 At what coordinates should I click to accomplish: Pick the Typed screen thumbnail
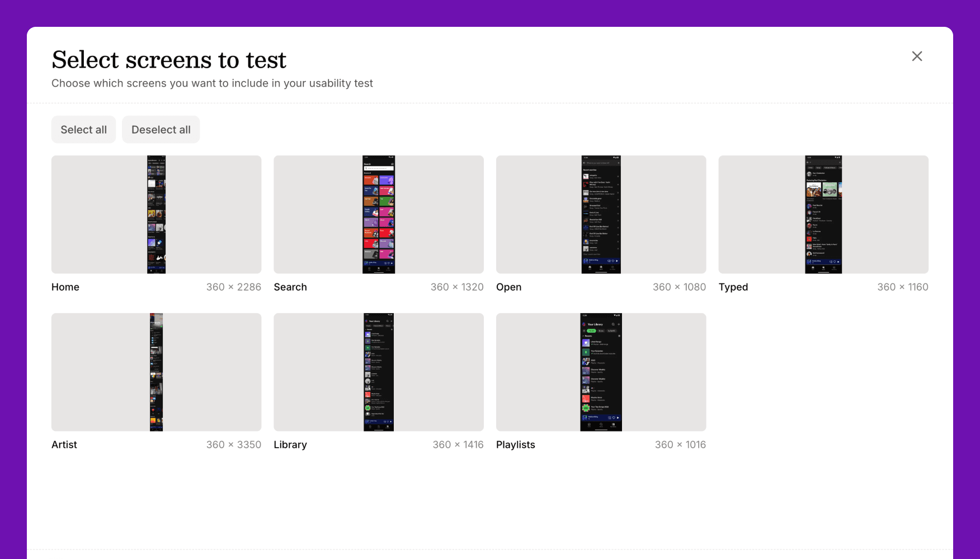tap(823, 215)
